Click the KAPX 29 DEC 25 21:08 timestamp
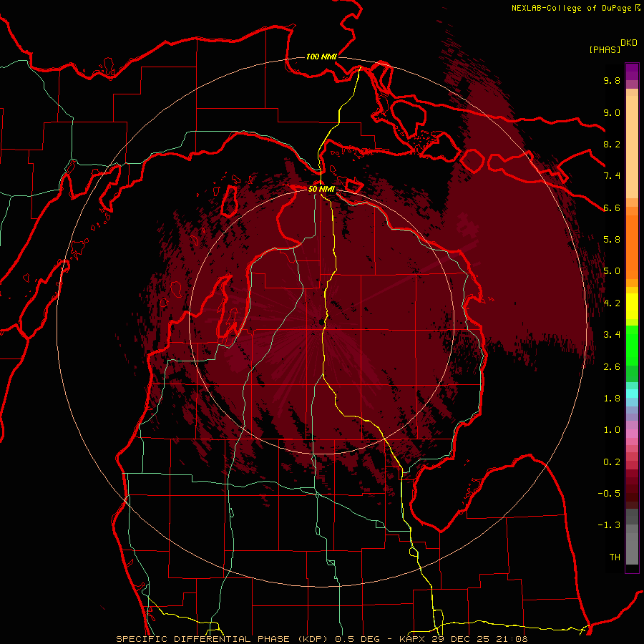 (x=463, y=639)
